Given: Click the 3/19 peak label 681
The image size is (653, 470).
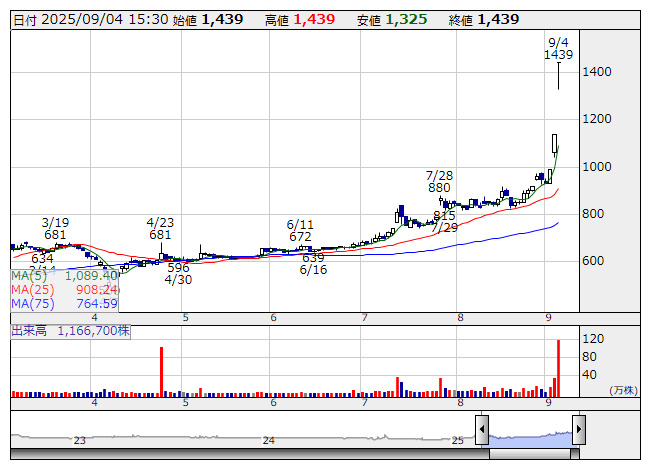Looking at the screenshot, I should (x=55, y=235).
